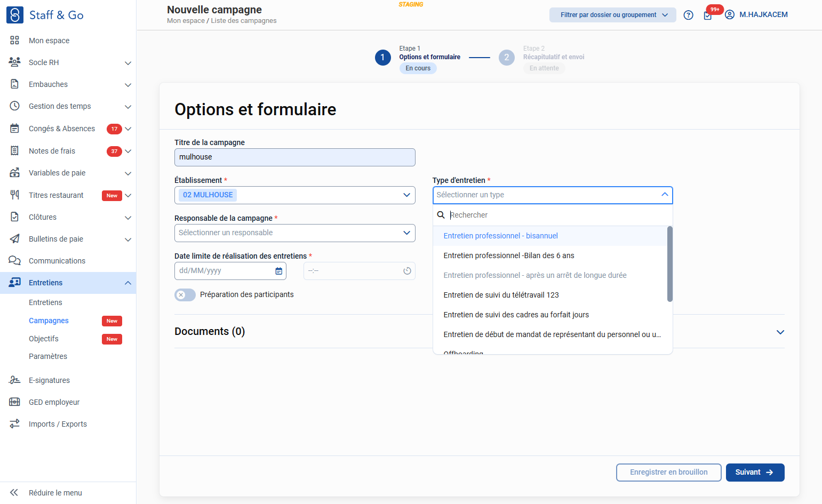This screenshot has height=504, width=822.
Task: Open Liste des campagnes breadcrumb link
Action: coord(244,21)
